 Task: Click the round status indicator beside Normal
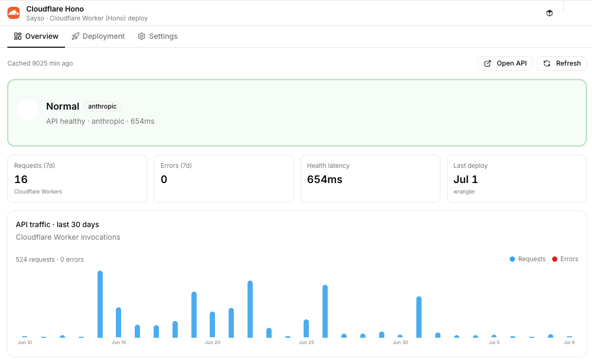[27, 110]
